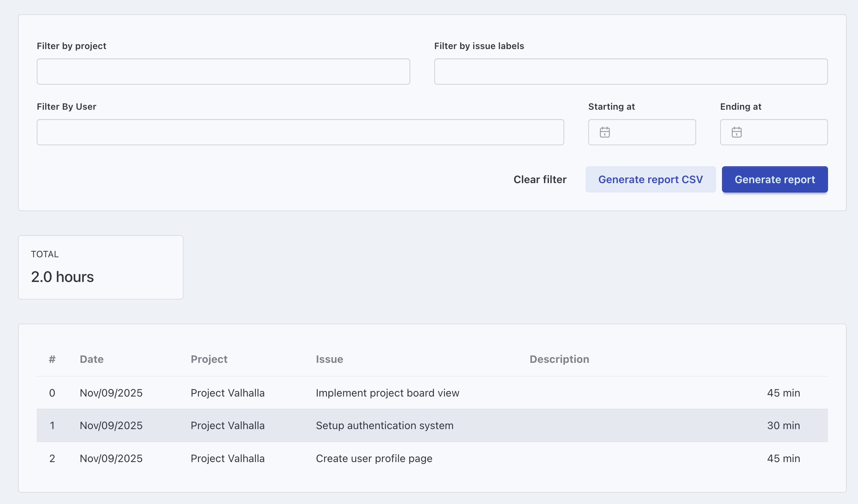Image resolution: width=858 pixels, height=504 pixels.
Task: Click inside the Filter By User field
Action: pyautogui.click(x=300, y=132)
